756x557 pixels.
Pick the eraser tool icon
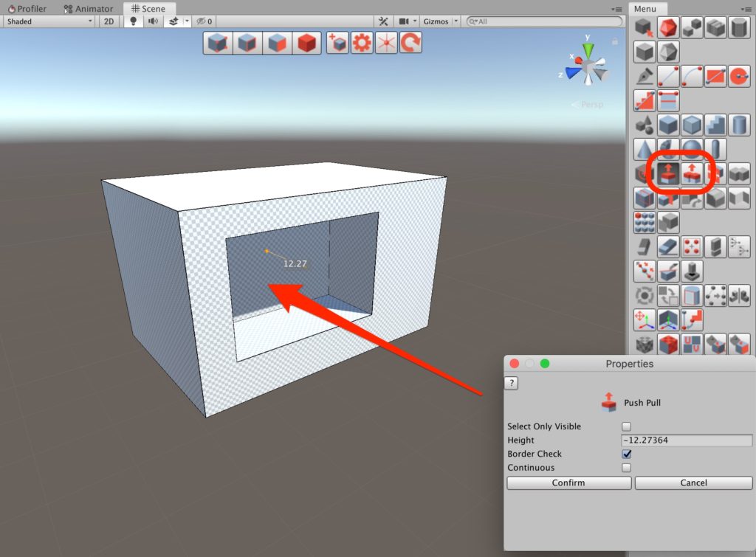pyautogui.click(x=668, y=246)
